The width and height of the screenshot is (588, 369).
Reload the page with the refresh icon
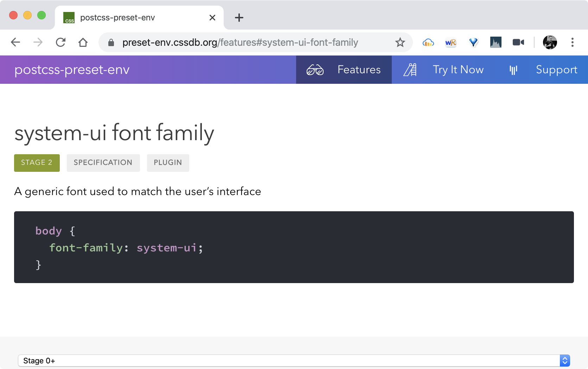[60, 42]
